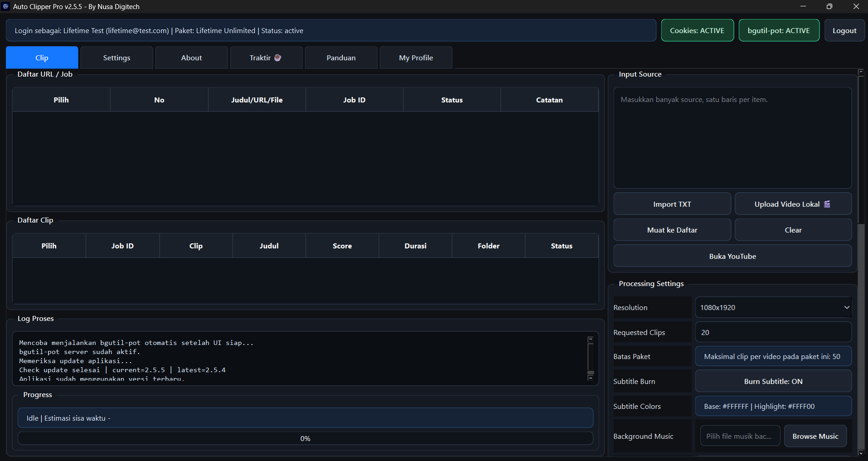Click the Subtitle Colors Base/Highlight field
The height and width of the screenshot is (461, 868).
tap(773, 406)
